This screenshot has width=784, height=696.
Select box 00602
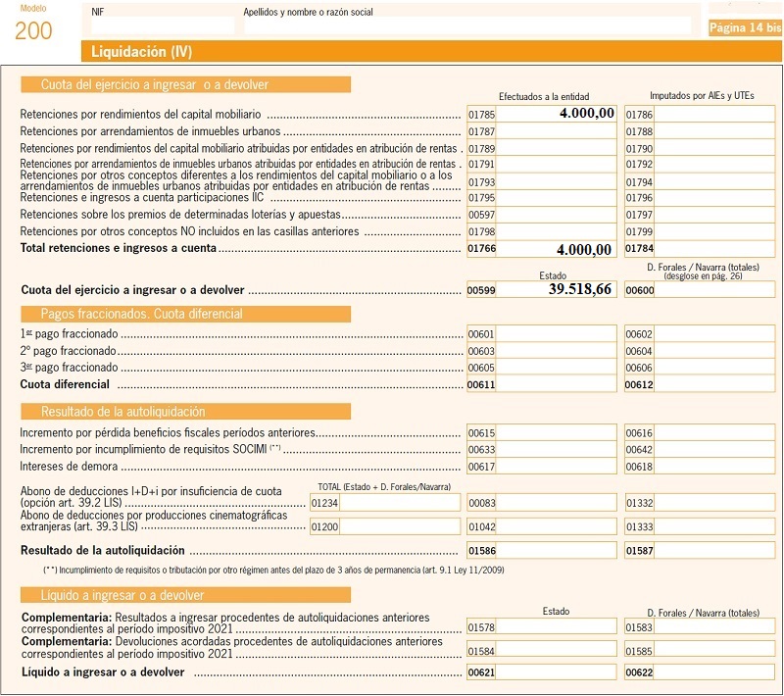click(714, 334)
